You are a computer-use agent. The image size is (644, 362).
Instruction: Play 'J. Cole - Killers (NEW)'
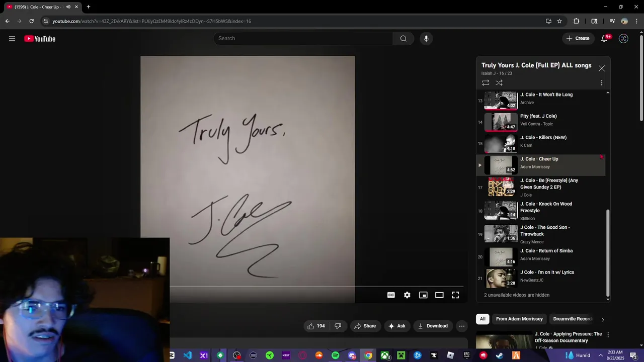pyautogui.click(x=541, y=143)
